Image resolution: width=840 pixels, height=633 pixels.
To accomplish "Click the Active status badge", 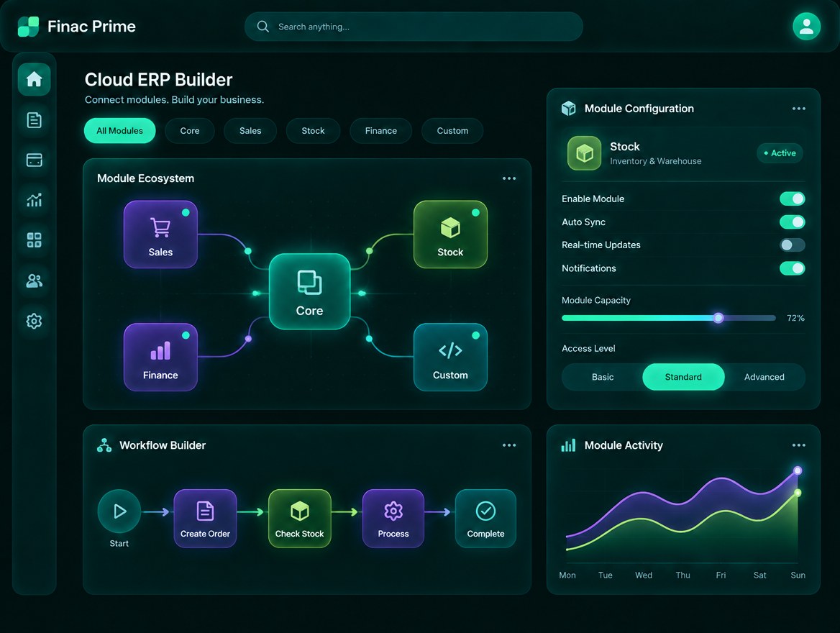I will (x=780, y=153).
